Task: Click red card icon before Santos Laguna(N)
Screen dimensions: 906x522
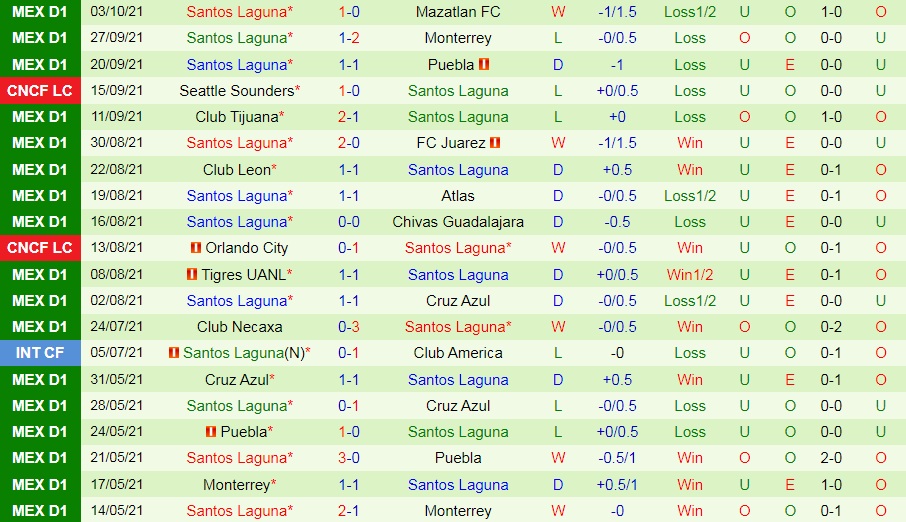Action: pyautogui.click(x=174, y=353)
